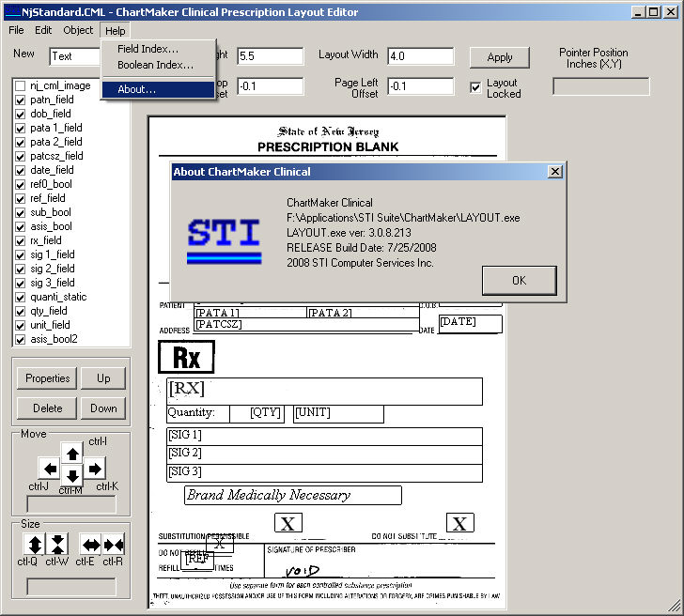Collapse the Help menu

coord(116,31)
